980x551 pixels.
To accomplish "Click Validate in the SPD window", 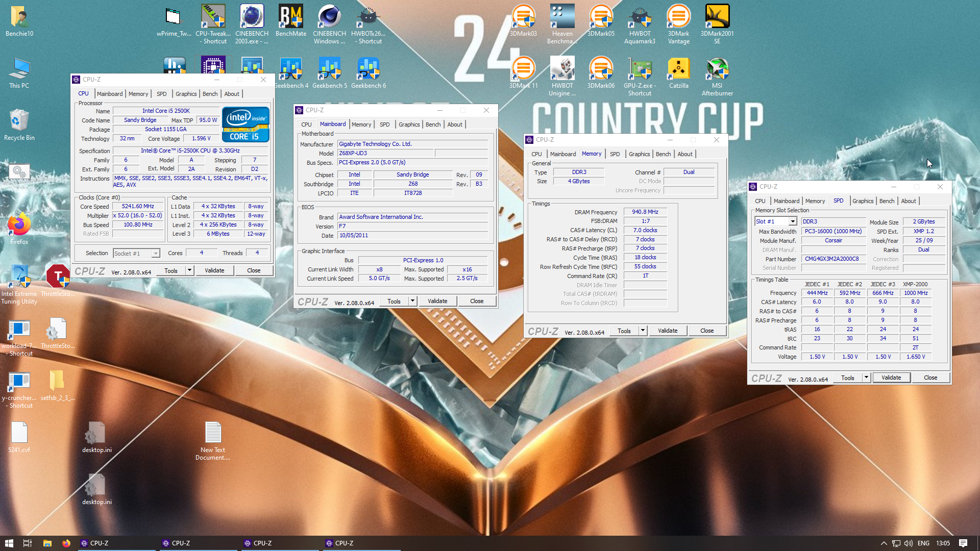I will [x=891, y=378].
